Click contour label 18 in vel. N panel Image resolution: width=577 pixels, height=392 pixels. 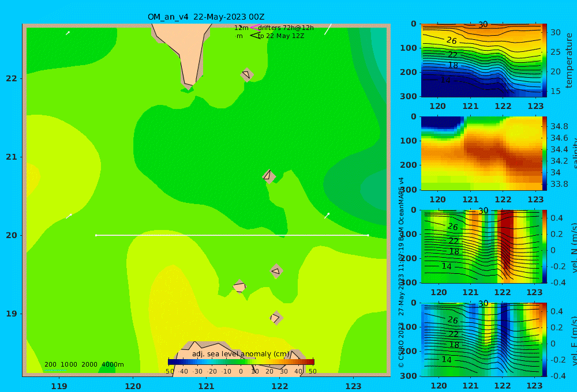(454, 251)
